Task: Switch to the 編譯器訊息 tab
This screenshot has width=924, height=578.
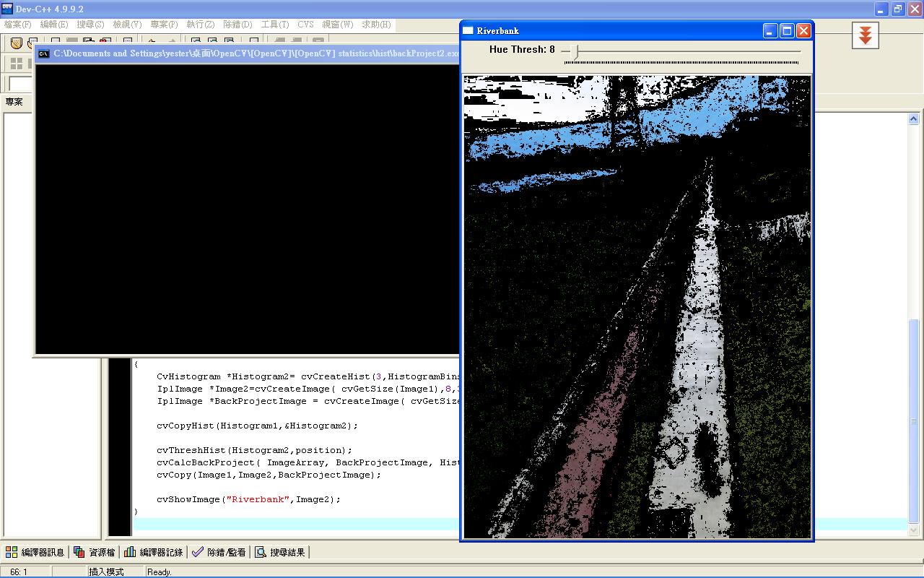Action: point(35,552)
